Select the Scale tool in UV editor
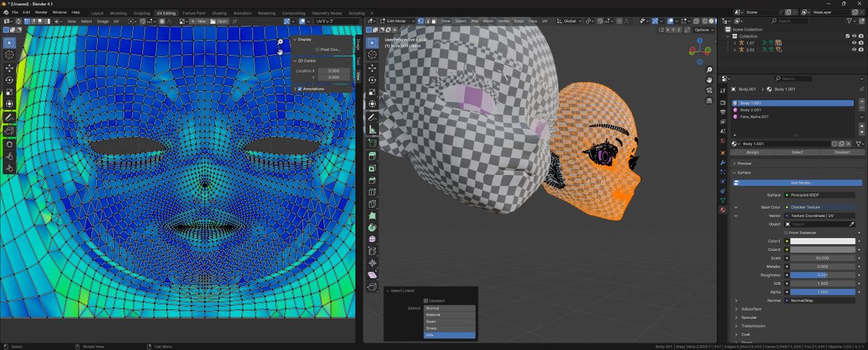 click(x=9, y=93)
